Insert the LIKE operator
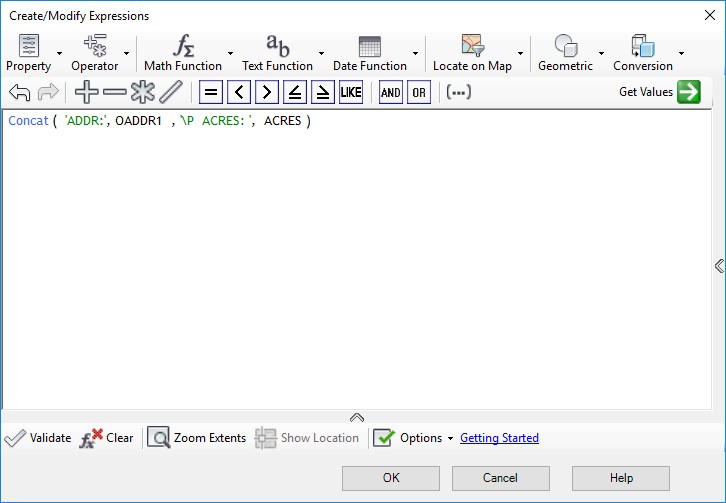The height and width of the screenshot is (503, 726). [351, 92]
